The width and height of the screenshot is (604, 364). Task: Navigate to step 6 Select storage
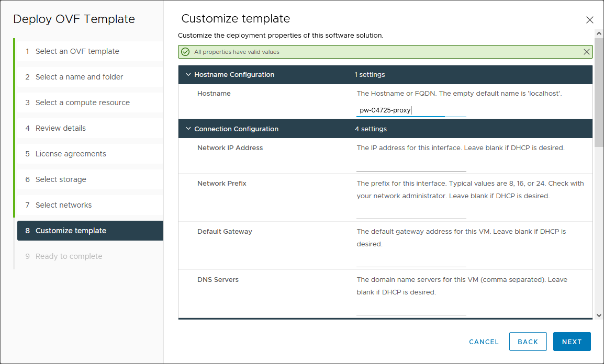coord(61,179)
